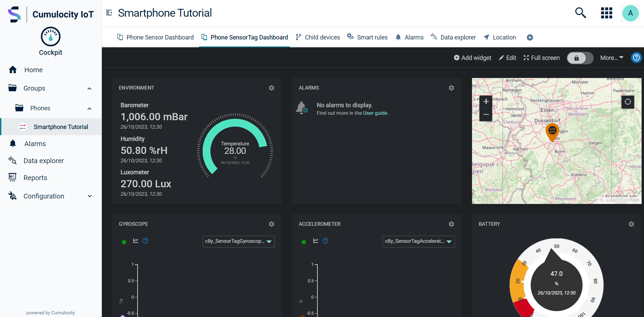Open Gyroscope widget settings gear
This screenshot has width=644, height=317.
[x=271, y=224]
